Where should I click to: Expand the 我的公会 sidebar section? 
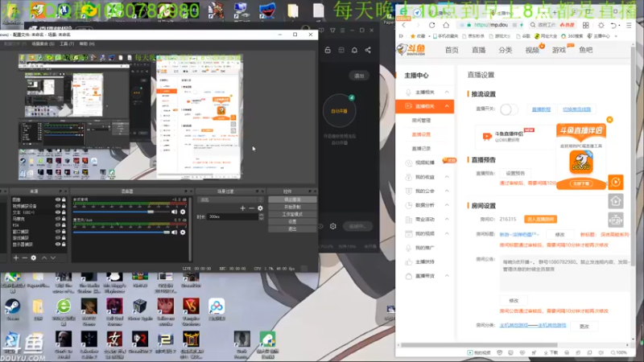click(x=447, y=191)
